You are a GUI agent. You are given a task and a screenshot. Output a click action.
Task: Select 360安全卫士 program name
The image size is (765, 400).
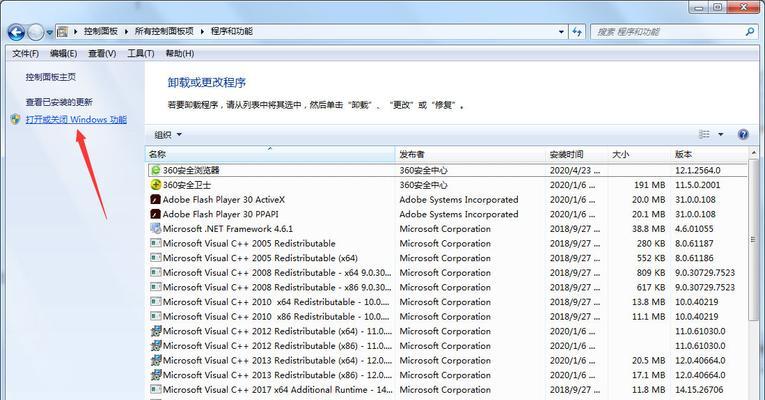click(187, 185)
